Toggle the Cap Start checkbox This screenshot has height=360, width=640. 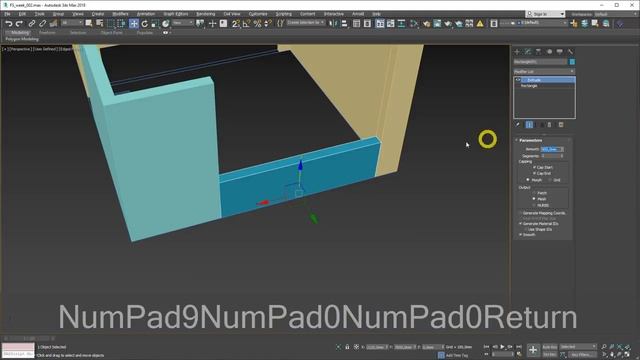[x=534, y=167]
